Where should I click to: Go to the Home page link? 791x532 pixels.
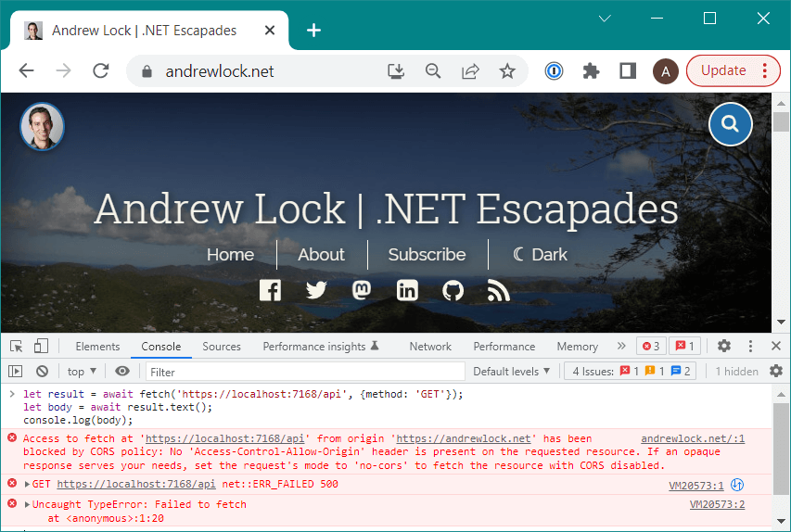pyautogui.click(x=230, y=255)
